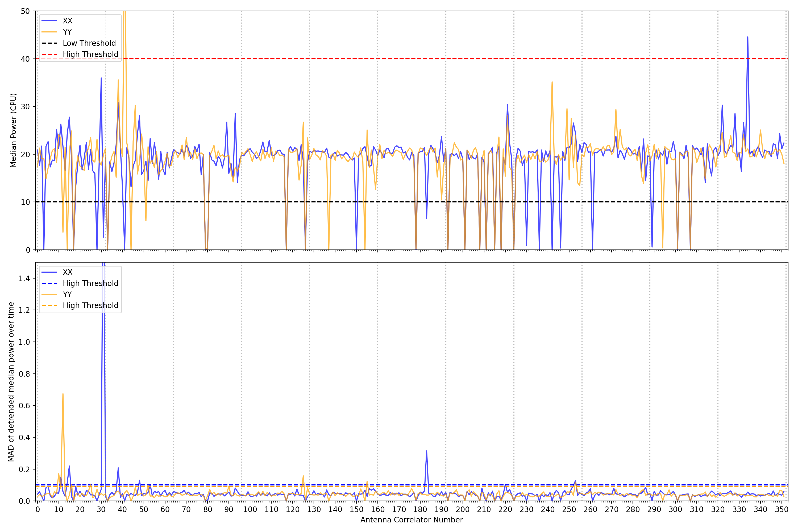Viewport: 798px width, 532px height.
Task: Click the MAD of detrended median power label
Action: click(x=11, y=381)
